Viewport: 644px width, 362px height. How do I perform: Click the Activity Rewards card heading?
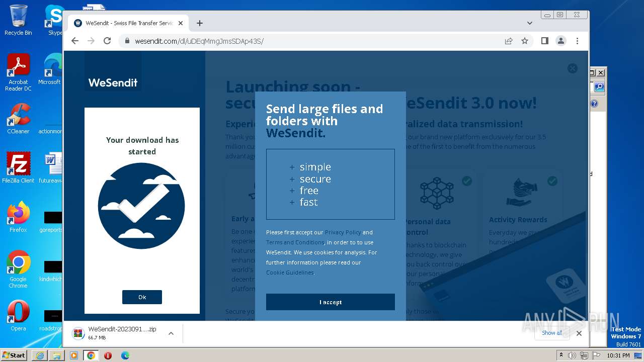point(518,220)
